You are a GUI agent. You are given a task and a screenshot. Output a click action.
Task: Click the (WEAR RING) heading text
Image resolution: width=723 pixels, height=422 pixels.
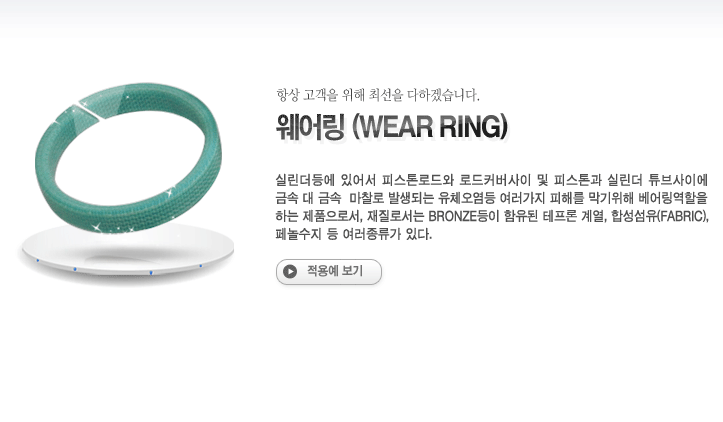(x=430, y=127)
